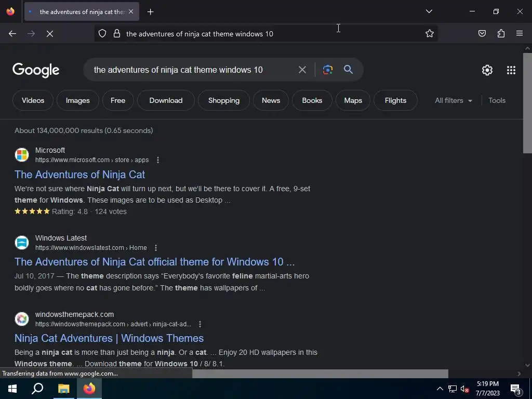Click the horizontal page scrollbar
Viewport: 532px width, 399px height.
[x=320, y=374]
